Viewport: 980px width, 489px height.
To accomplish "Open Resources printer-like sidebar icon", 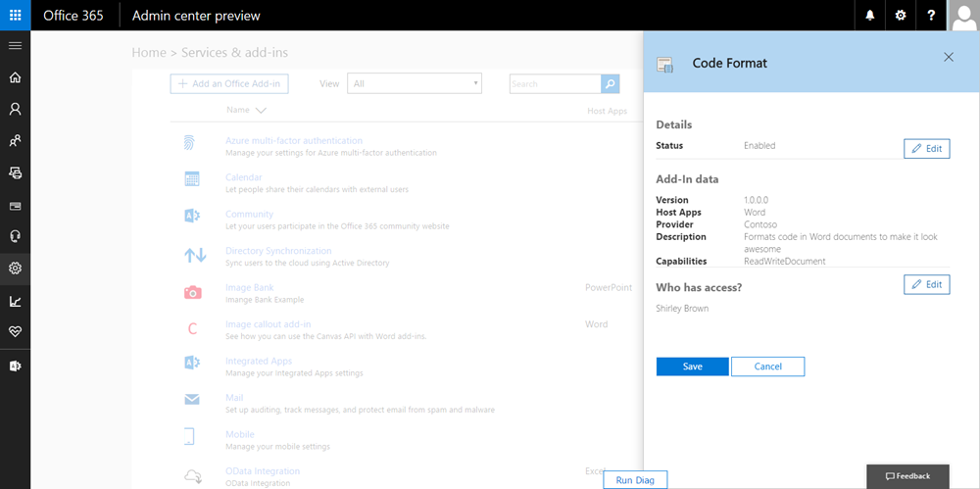I will point(15,173).
